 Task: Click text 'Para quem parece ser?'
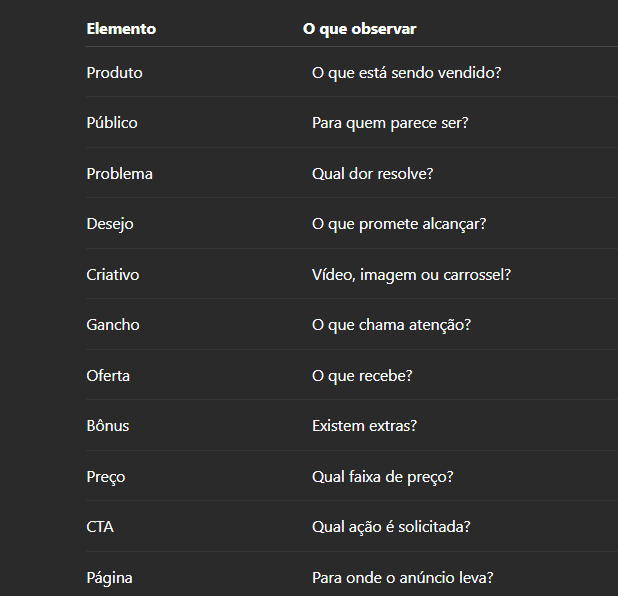390,123
